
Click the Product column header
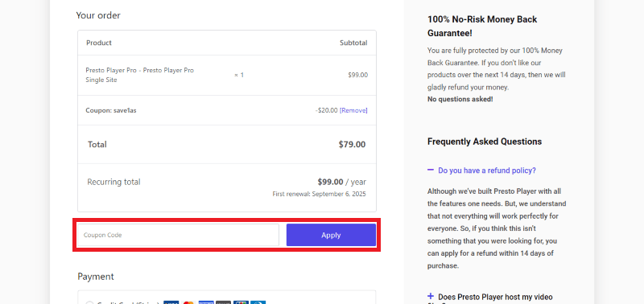[x=99, y=43]
